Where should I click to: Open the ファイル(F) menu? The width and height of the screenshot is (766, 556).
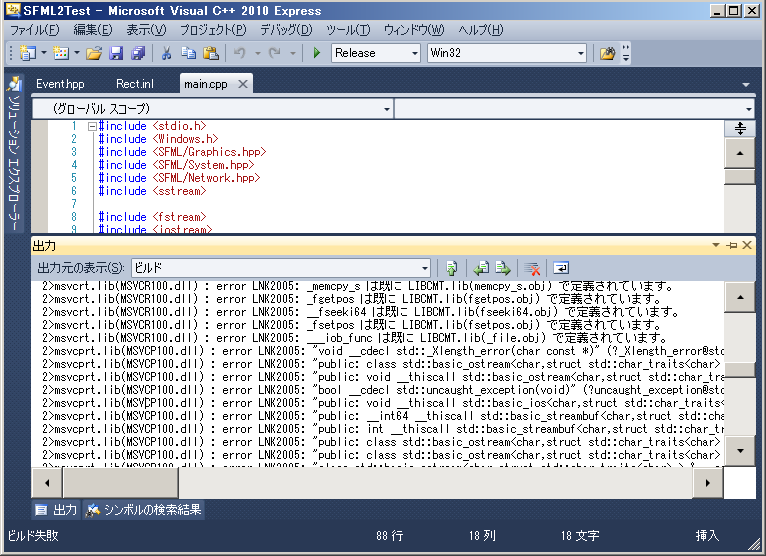(x=34, y=30)
